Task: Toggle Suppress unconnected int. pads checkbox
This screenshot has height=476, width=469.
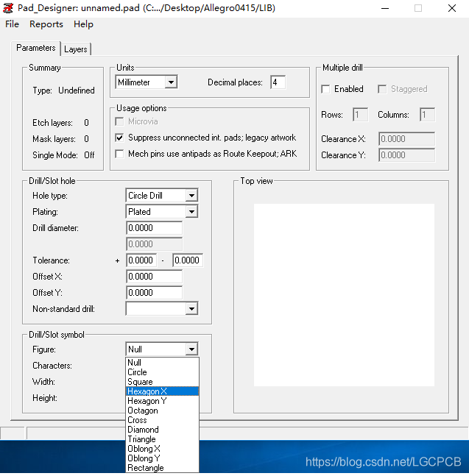Action: (120, 138)
